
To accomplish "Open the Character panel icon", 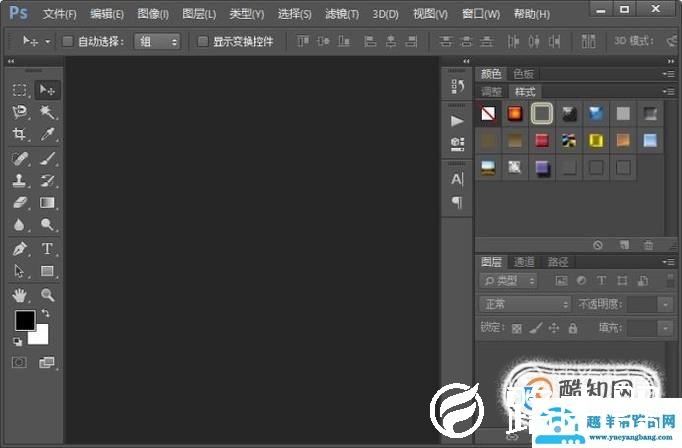I will pyautogui.click(x=457, y=179).
